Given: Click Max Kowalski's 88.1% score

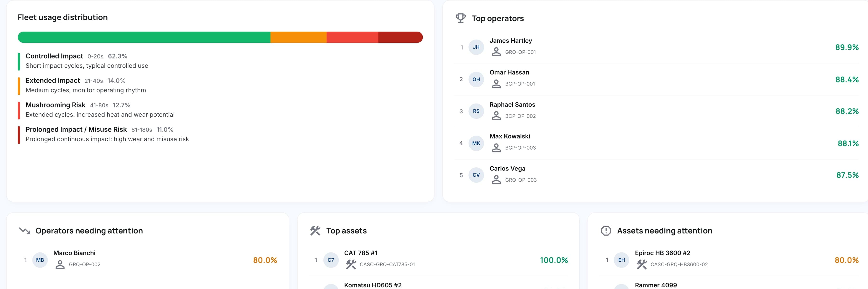Looking at the screenshot, I should pyautogui.click(x=848, y=144).
